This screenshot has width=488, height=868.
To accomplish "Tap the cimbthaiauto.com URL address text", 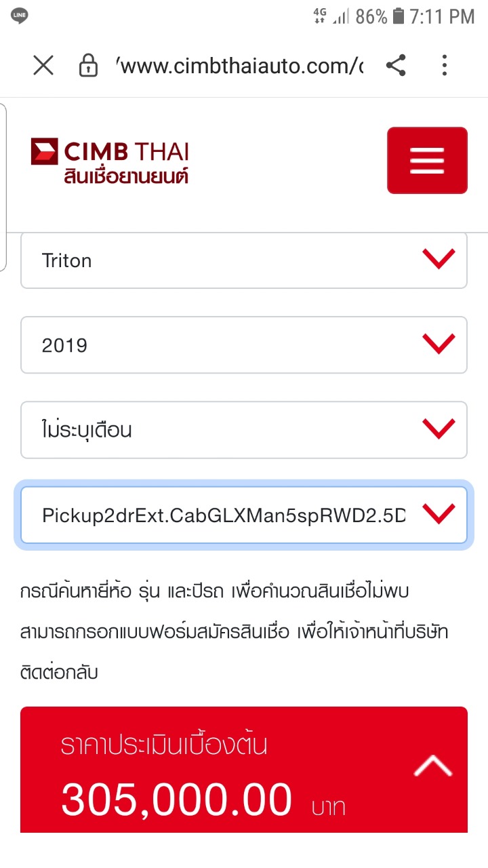I will (241, 66).
